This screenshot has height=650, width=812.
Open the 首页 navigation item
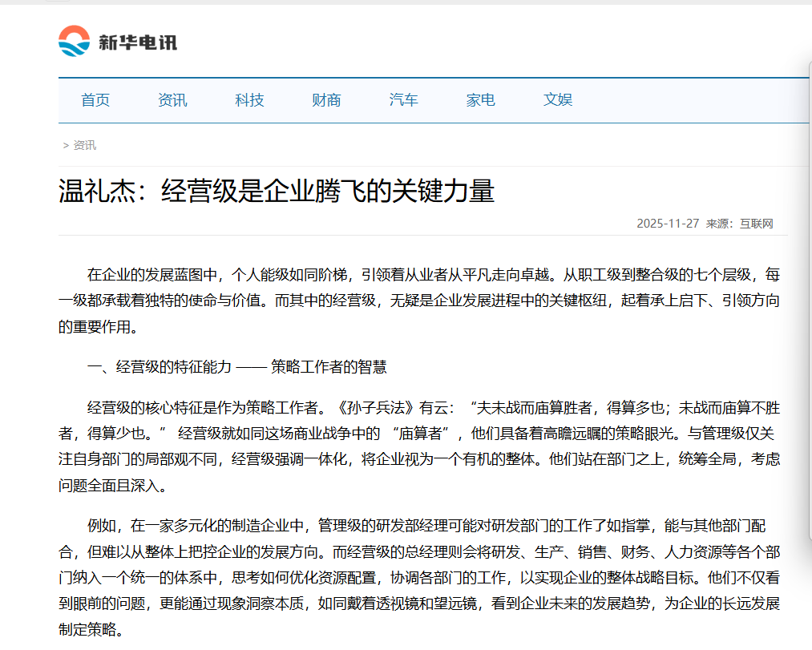(x=95, y=100)
